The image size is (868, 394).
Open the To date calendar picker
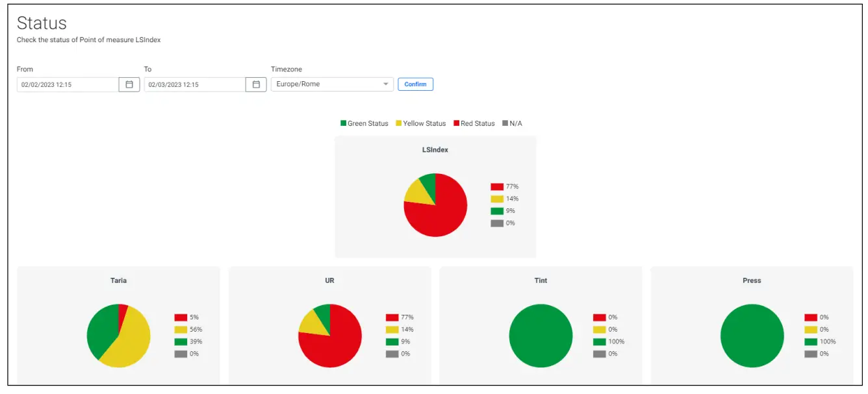(256, 84)
